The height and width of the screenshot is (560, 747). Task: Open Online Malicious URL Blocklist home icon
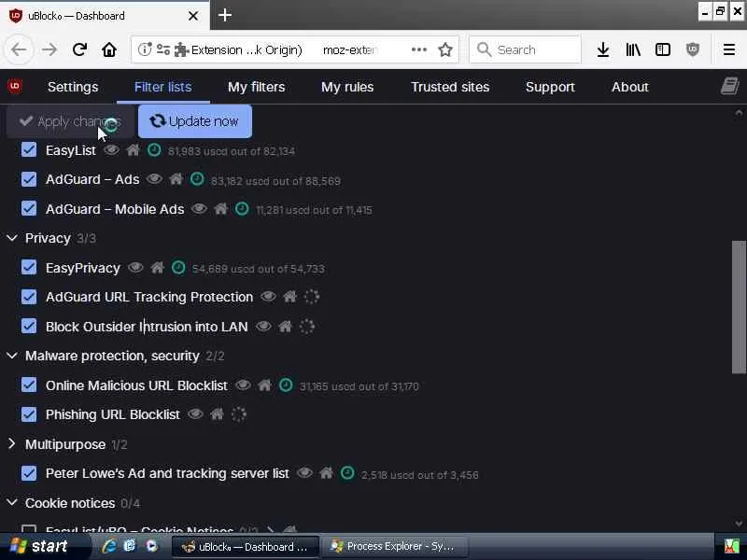pyautogui.click(x=264, y=385)
